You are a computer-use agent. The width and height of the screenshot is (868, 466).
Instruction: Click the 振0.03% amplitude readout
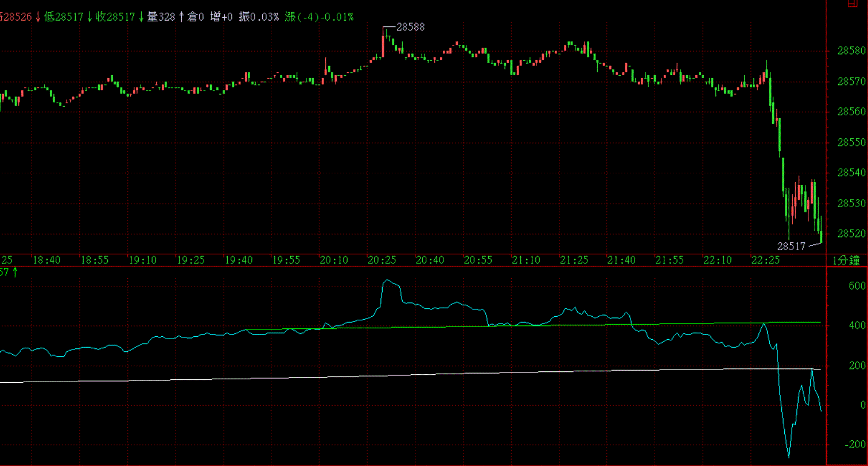coord(259,17)
